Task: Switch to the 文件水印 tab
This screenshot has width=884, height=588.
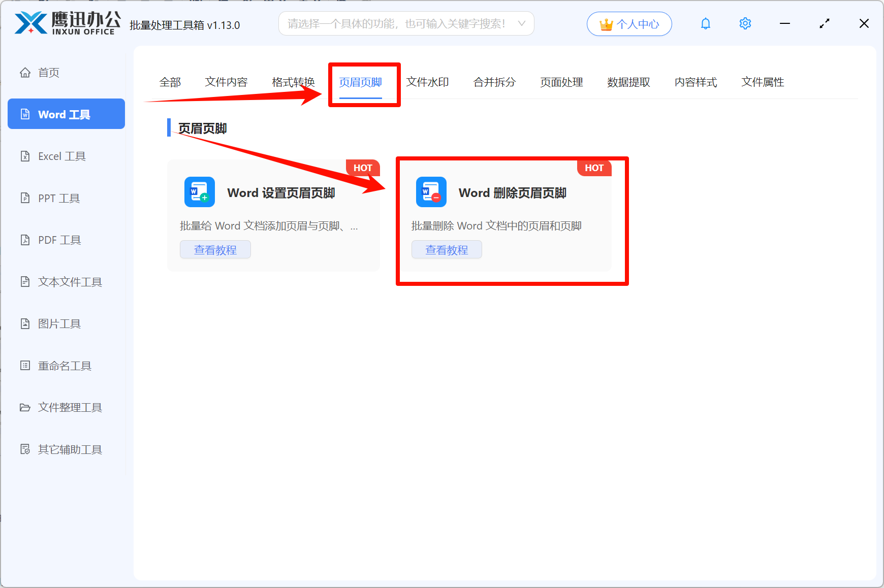Action: (427, 82)
